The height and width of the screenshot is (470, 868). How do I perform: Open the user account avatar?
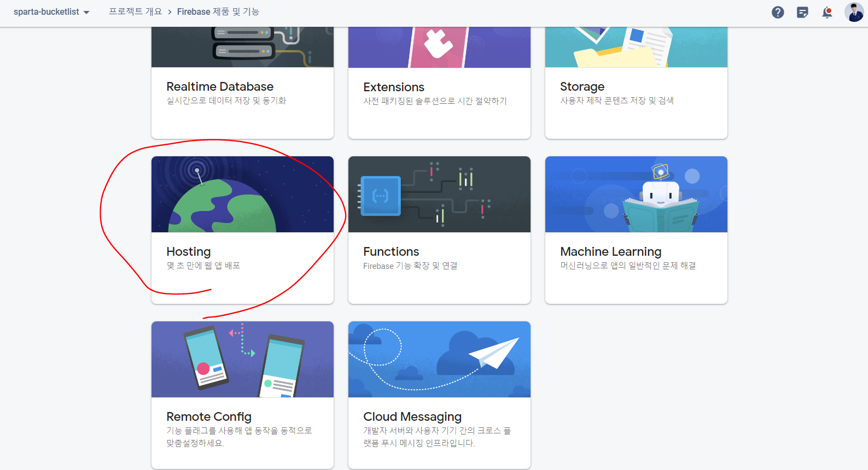tap(854, 12)
